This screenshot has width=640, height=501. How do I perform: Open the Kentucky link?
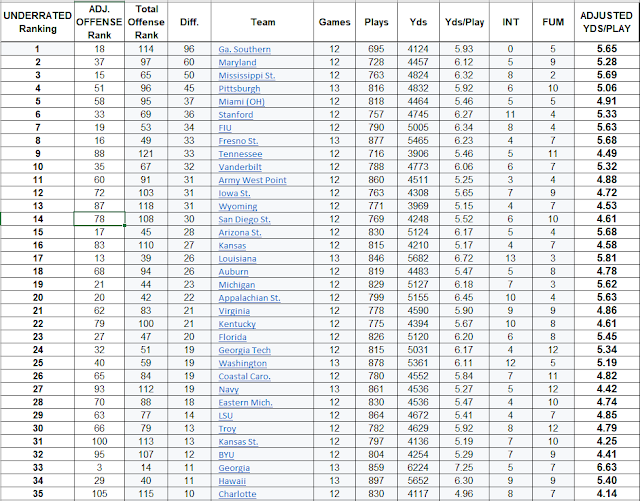tap(237, 324)
